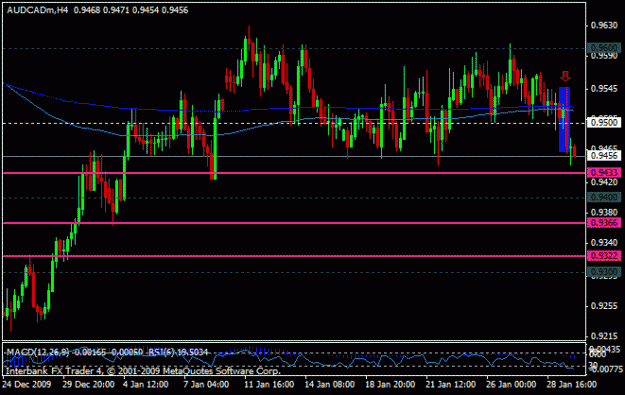Viewport: 625px width, 395px height.
Task: Click the -0.00775 indicator scale value
Action: pyautogui.click(x=605, y=369)
